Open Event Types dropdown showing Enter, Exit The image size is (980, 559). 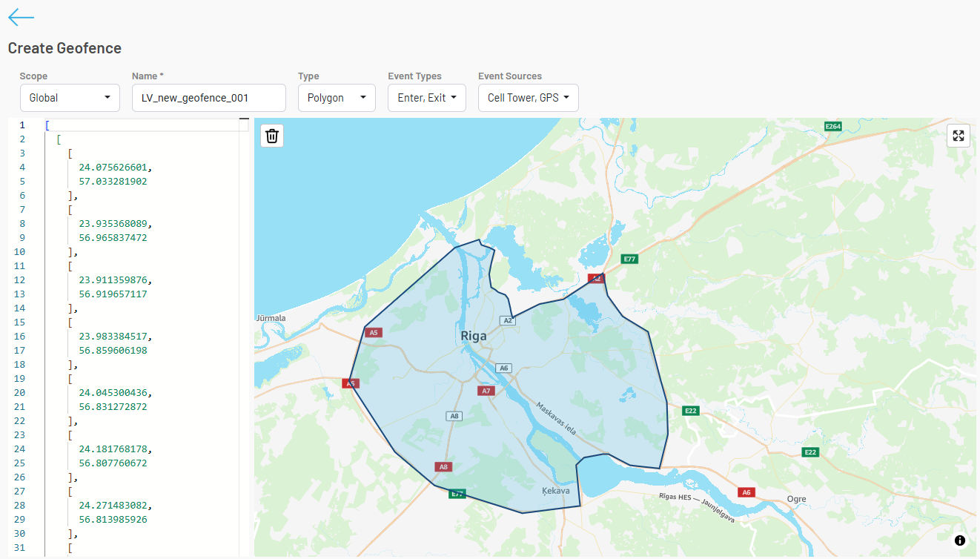[427, 98]
